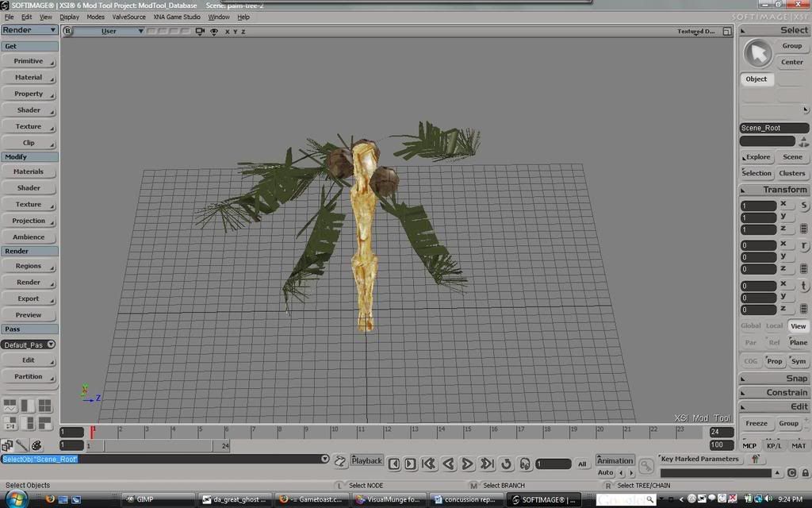This screenshot has width=812, height=508.
Task: Go to last frame
Action: tap(487, 464)
